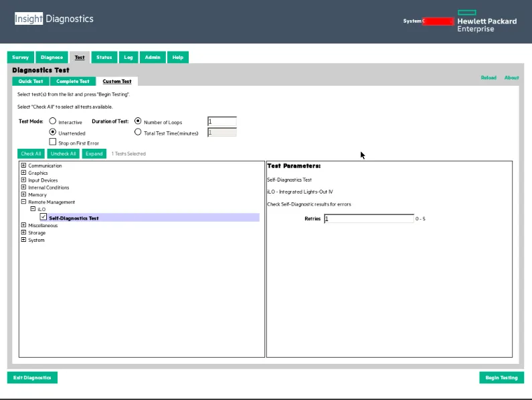Open the Help tab
Image resolution: width=532 pixels, height=400 pixels.
178,57
